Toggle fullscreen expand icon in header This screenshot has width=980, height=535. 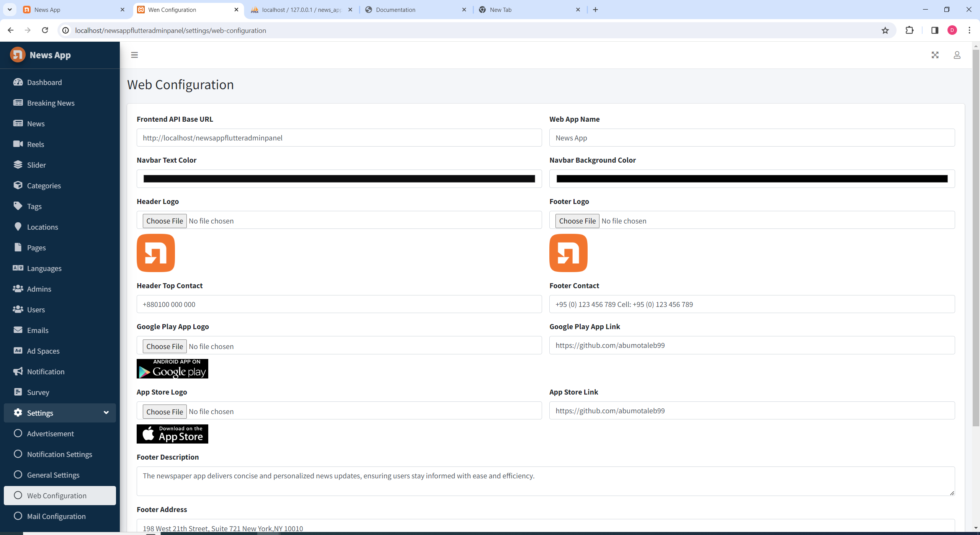pos(935,55)
